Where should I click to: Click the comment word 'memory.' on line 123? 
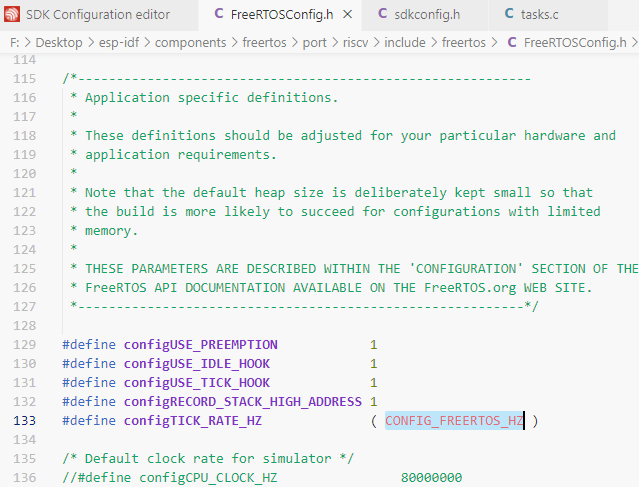(x=111, y=231)
